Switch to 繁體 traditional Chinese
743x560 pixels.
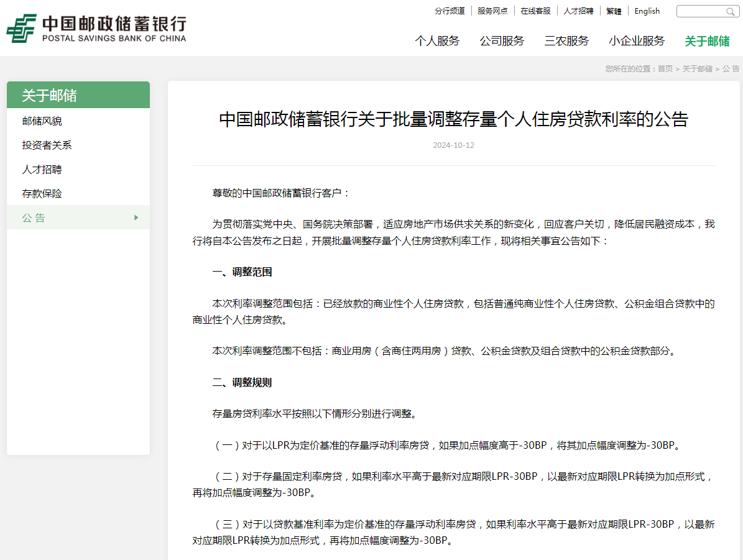(614, 11)
